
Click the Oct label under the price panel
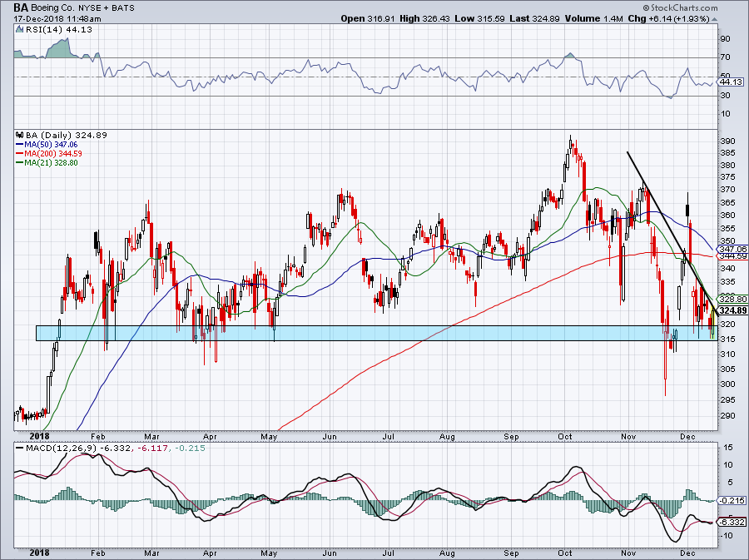click(x=565, y=436)
